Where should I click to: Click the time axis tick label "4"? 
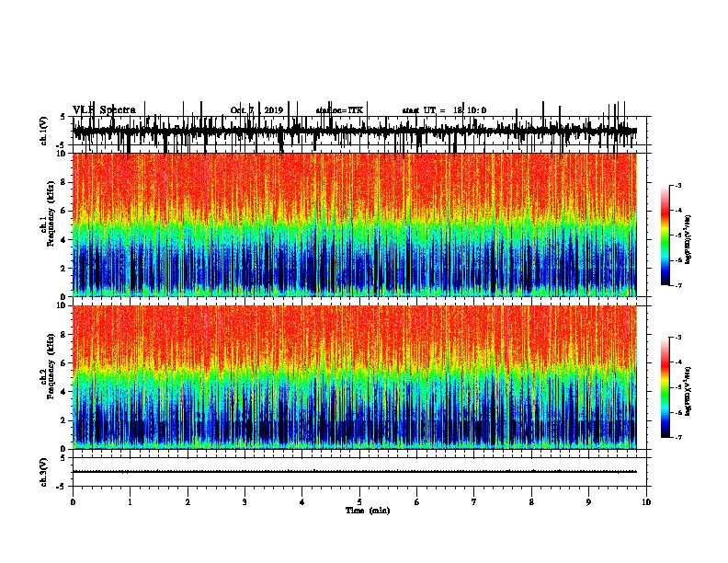(x=302, y=502)
